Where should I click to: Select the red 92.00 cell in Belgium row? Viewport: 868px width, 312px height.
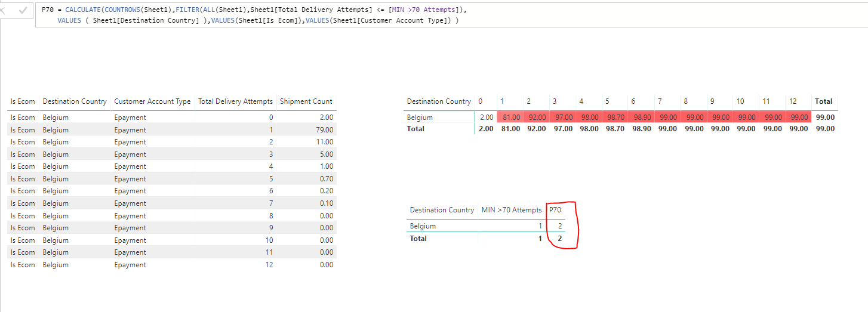pos(537,118)
